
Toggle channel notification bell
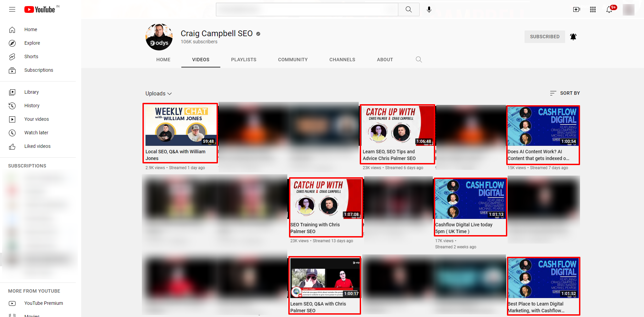(573, 37)
